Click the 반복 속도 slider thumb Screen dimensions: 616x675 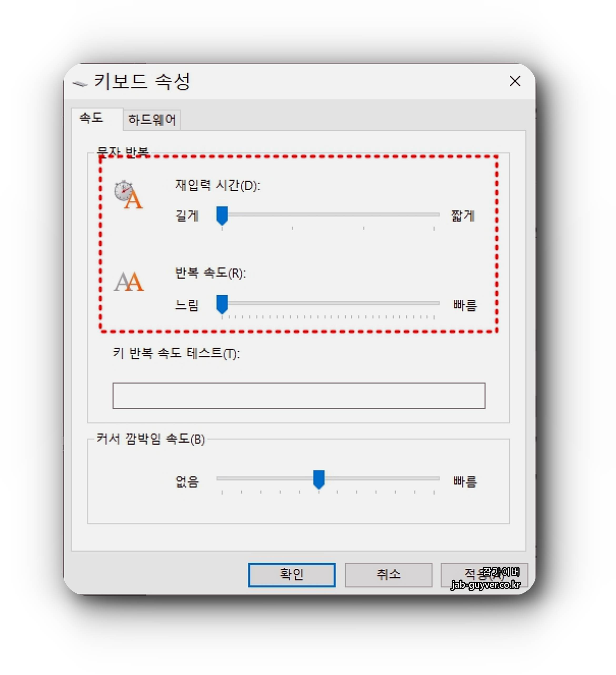coord(222,304)
